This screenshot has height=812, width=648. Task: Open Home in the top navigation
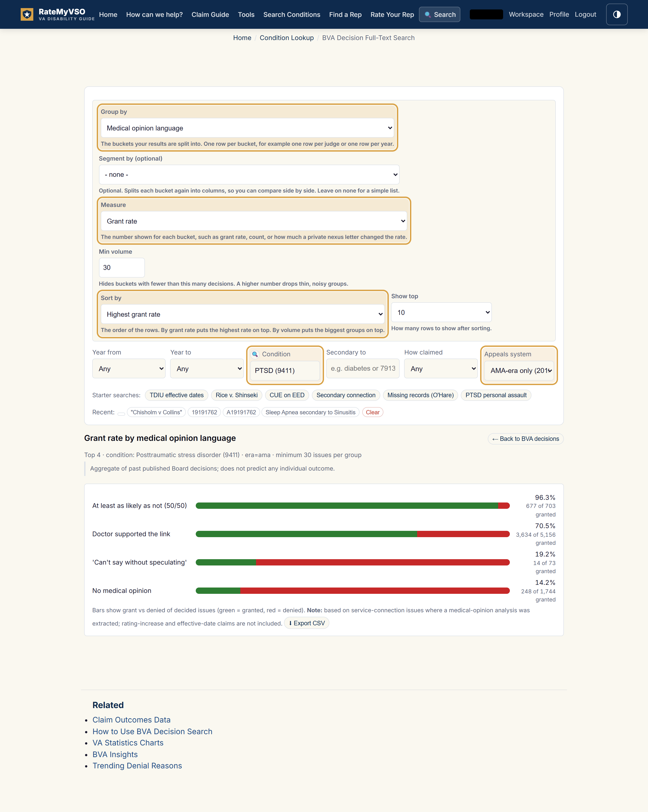coord(108,14)
